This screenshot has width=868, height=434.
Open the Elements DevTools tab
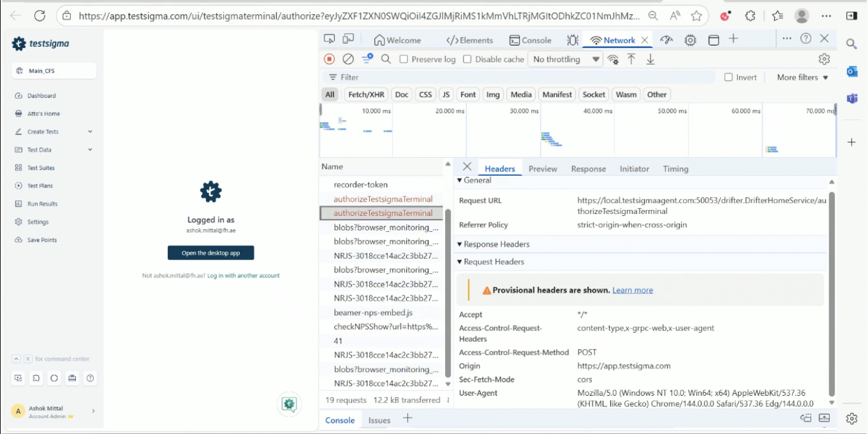[x=469, y=40]
